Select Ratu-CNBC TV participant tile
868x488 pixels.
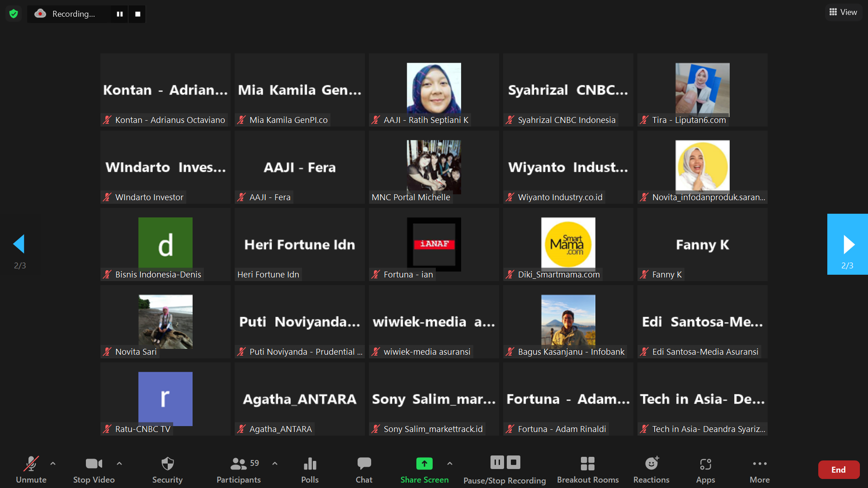pyautogui.click(x=165, y=399)
